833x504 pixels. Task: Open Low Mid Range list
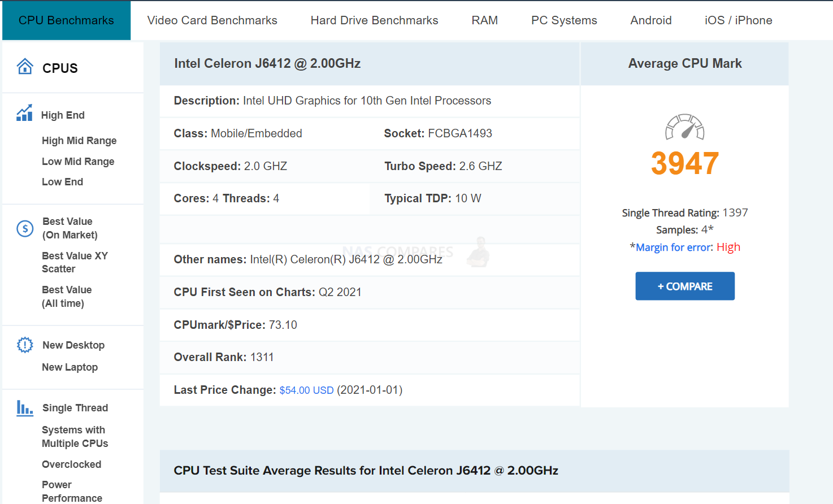(78, 162)
